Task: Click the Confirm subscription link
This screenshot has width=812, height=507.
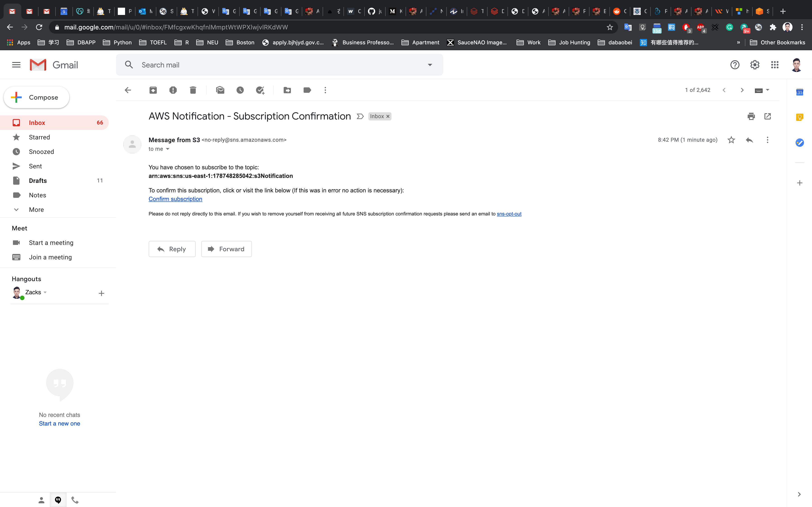Action: tap(175, 199)
